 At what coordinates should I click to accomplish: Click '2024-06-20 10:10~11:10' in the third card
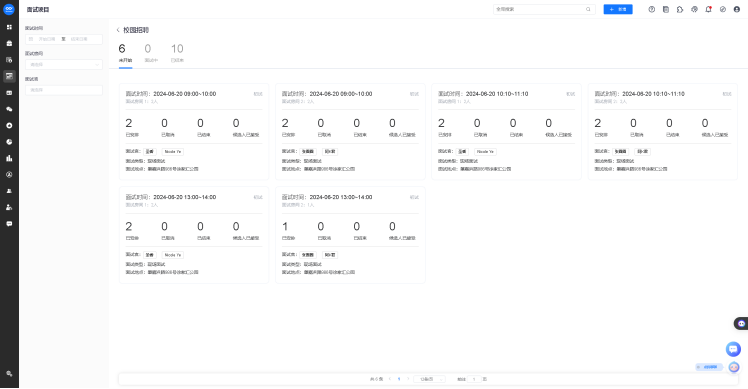pos(497,94)
